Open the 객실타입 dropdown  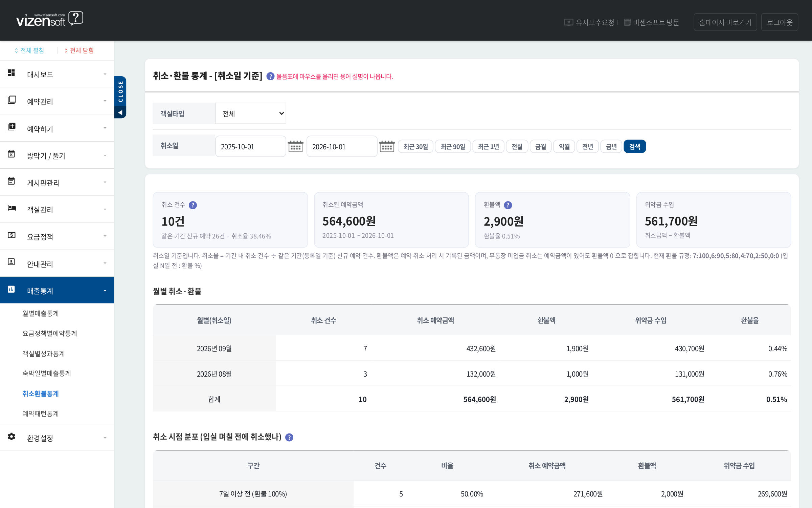pyautogui.click(x=251, y=113)
